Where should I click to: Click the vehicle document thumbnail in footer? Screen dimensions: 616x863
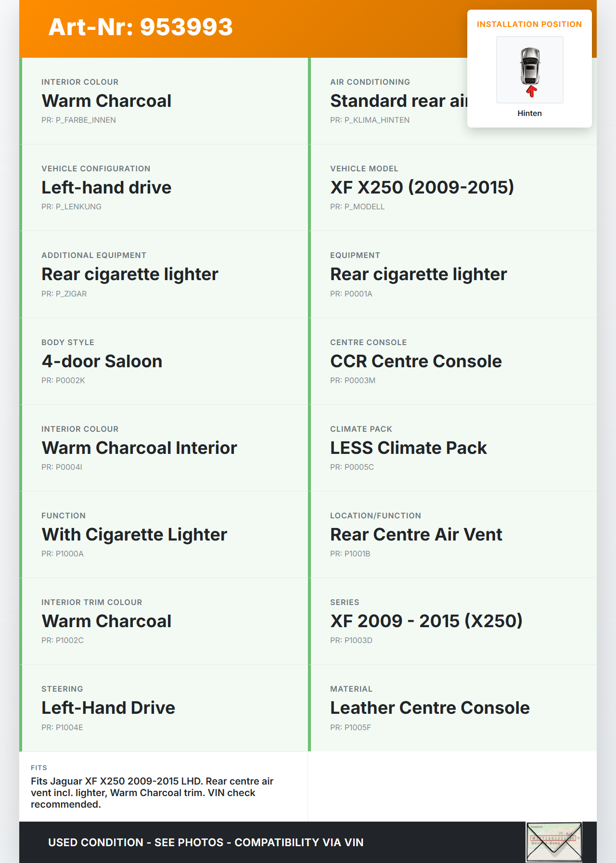click(554, 842)
